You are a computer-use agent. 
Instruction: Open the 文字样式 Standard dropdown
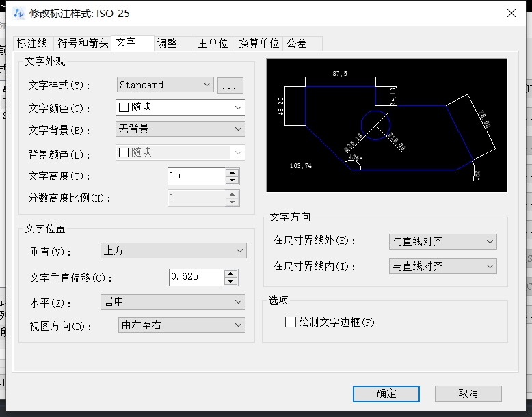tap(165, 85)
